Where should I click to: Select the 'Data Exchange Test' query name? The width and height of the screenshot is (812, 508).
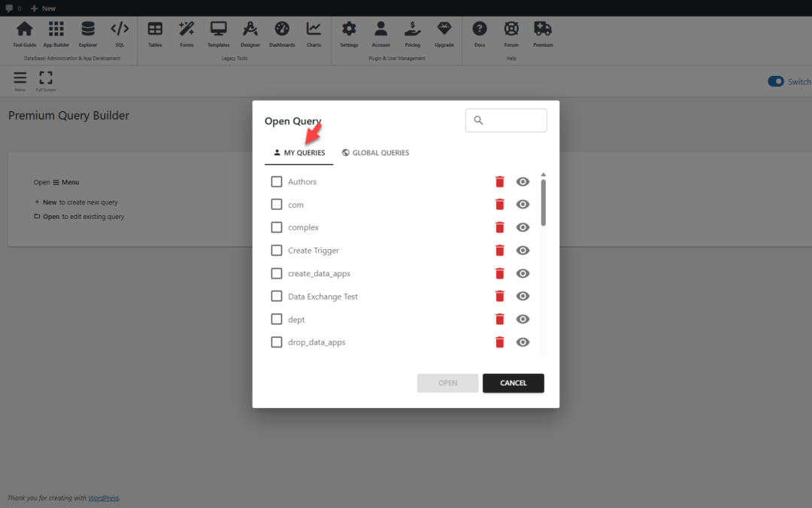323,296
